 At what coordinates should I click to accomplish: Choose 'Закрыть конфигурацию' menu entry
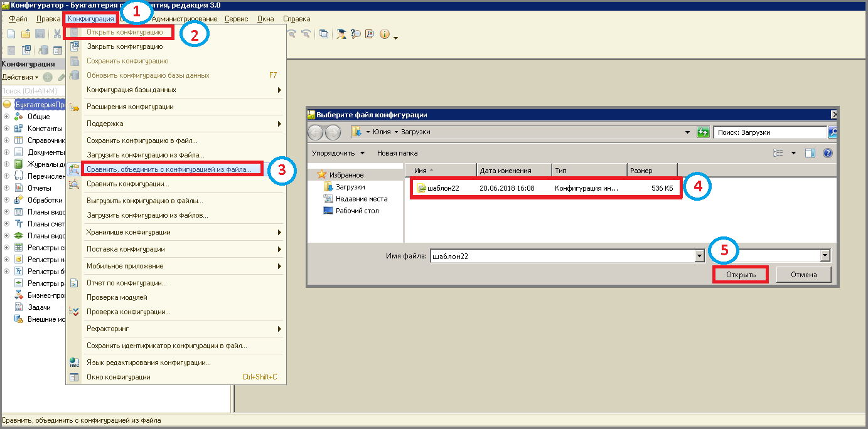(124, 46)
